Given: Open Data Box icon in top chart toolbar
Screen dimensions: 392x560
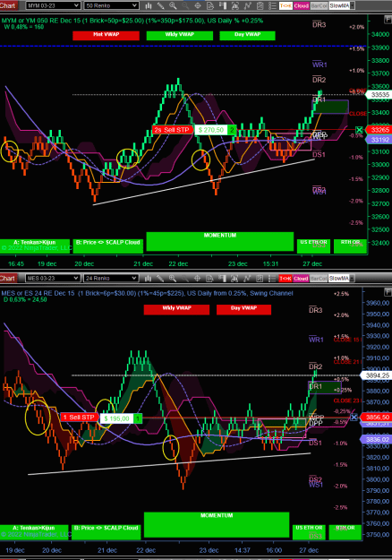Looking at the screenshot, I should 210,5.
